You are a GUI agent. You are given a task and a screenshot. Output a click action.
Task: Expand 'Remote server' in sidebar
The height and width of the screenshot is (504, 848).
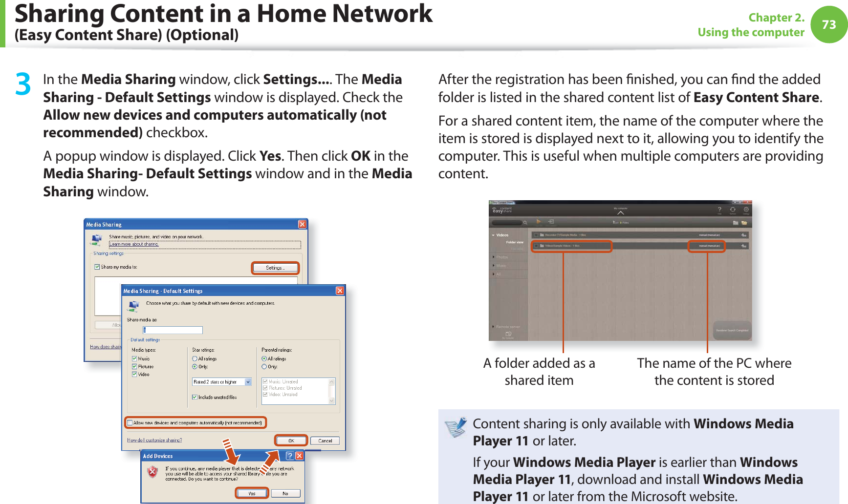[493, 327]
